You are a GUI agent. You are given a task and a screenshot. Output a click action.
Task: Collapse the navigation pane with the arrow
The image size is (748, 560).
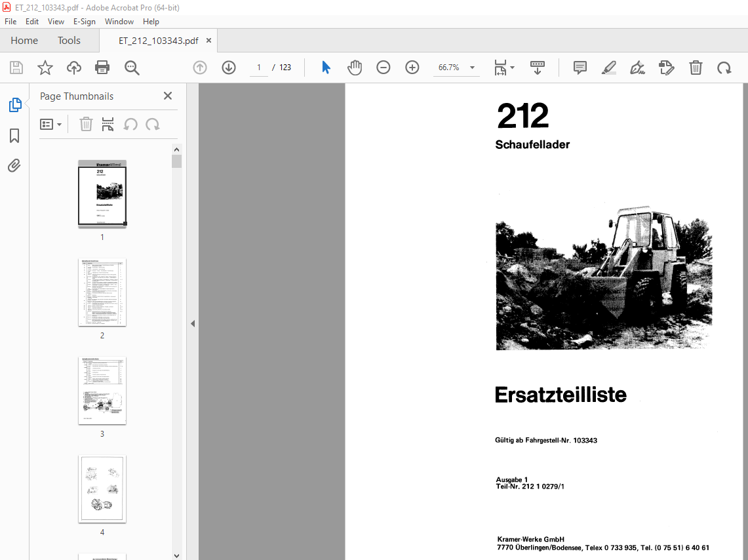[x=193, y=323]
